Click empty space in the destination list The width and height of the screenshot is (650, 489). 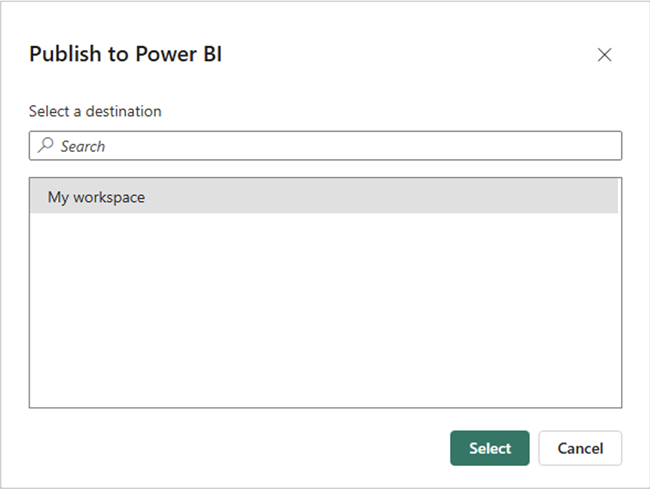(325, 310)
